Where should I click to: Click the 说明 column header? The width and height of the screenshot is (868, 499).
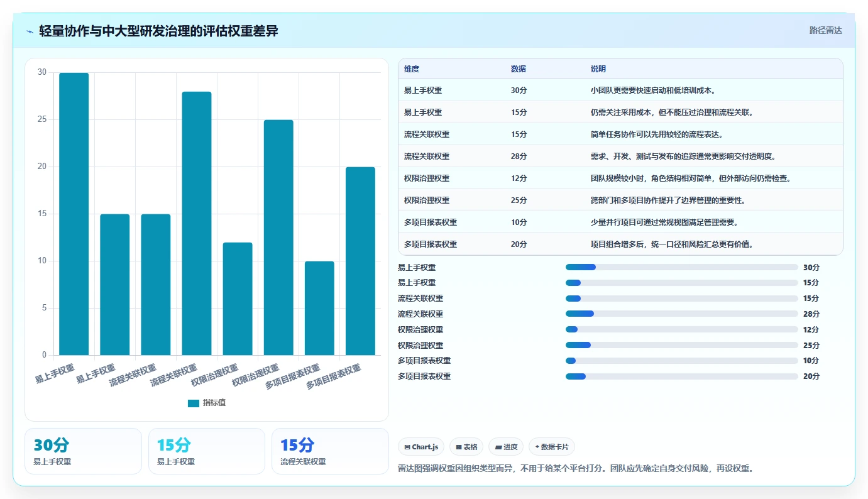pos(598,69)
